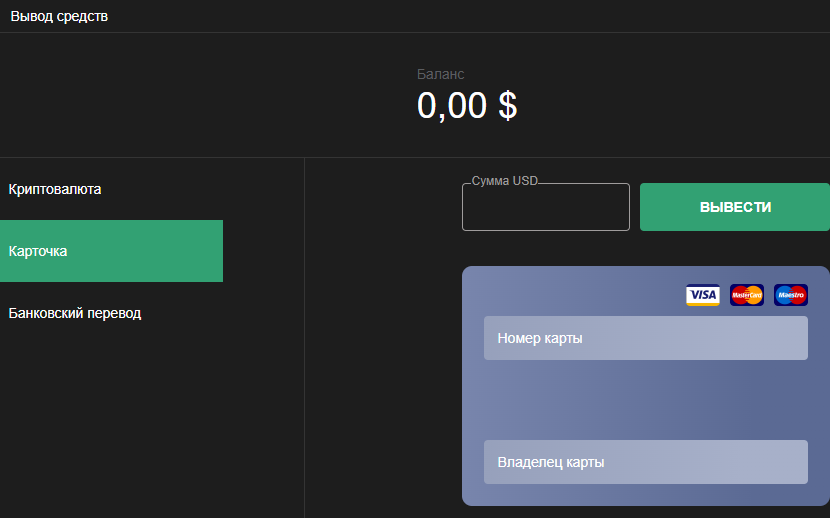The width and height of the screenshot is (830, 518).
Task: Click the Баланс label
Action: tap(440, 74)
